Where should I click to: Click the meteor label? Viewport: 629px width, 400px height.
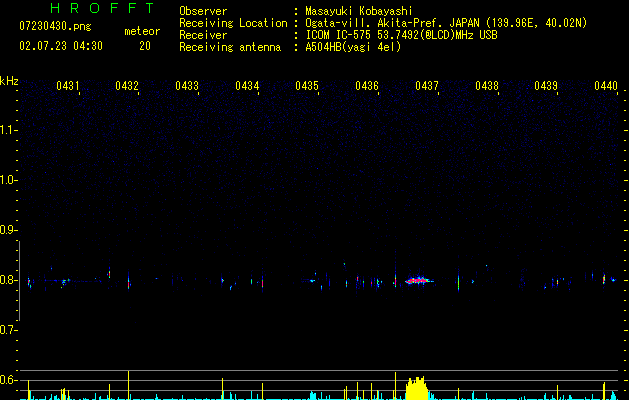[x=142, y=31]
